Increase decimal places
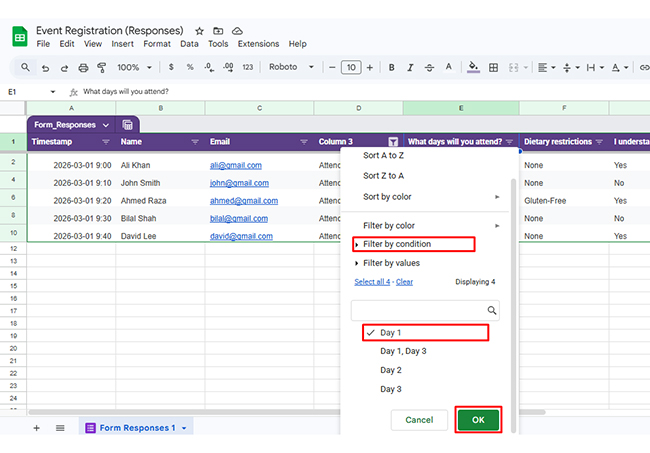The image size is (650, 453). tap(228, 67)
